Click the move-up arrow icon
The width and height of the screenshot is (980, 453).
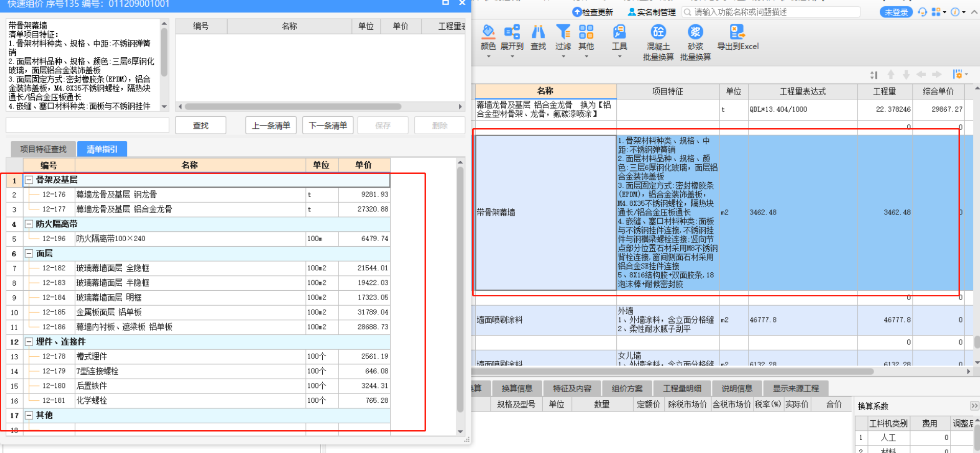tap(890, 75)
